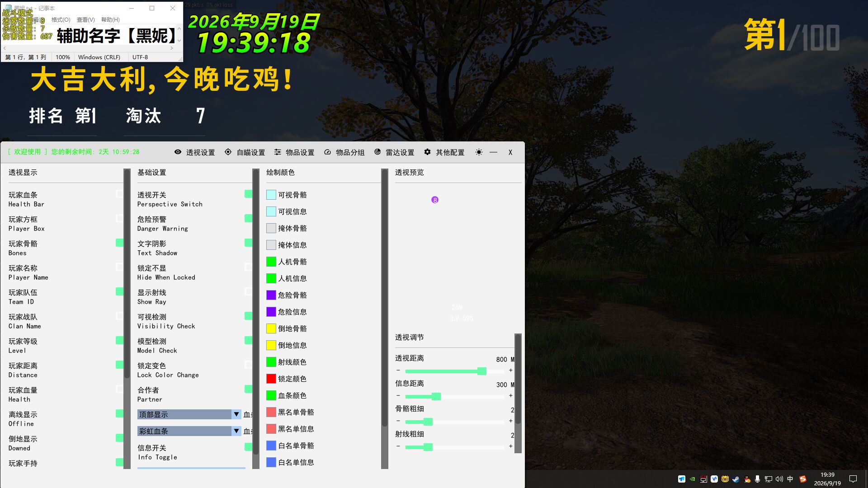Click the Steam icon in system tray

pyautogui.click(x=736, y=479)
